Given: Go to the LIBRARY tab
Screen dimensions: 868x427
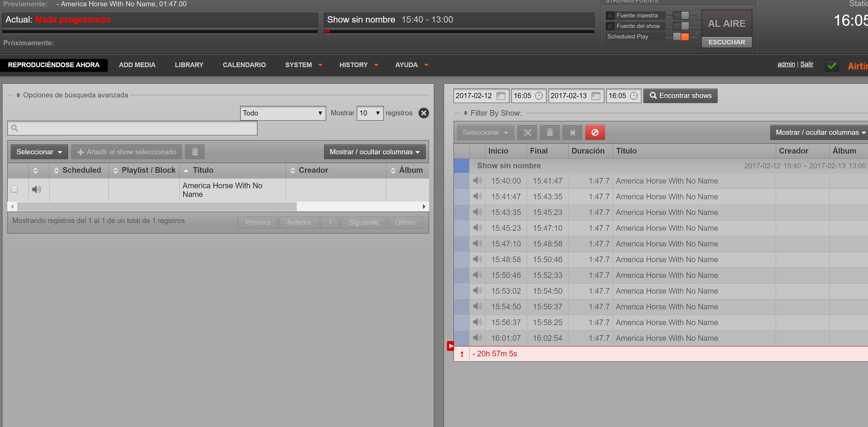Looking at the screenshot, I should click(189, 65).
